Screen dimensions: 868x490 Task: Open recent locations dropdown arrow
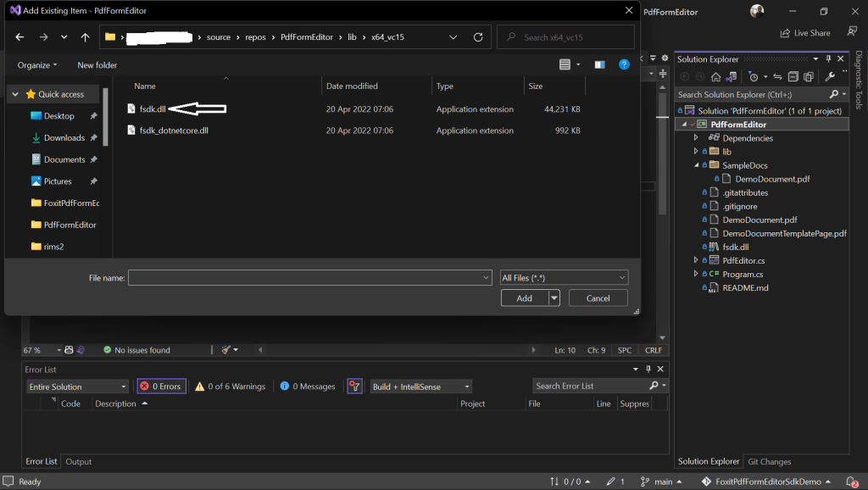[x=64, y=37]
